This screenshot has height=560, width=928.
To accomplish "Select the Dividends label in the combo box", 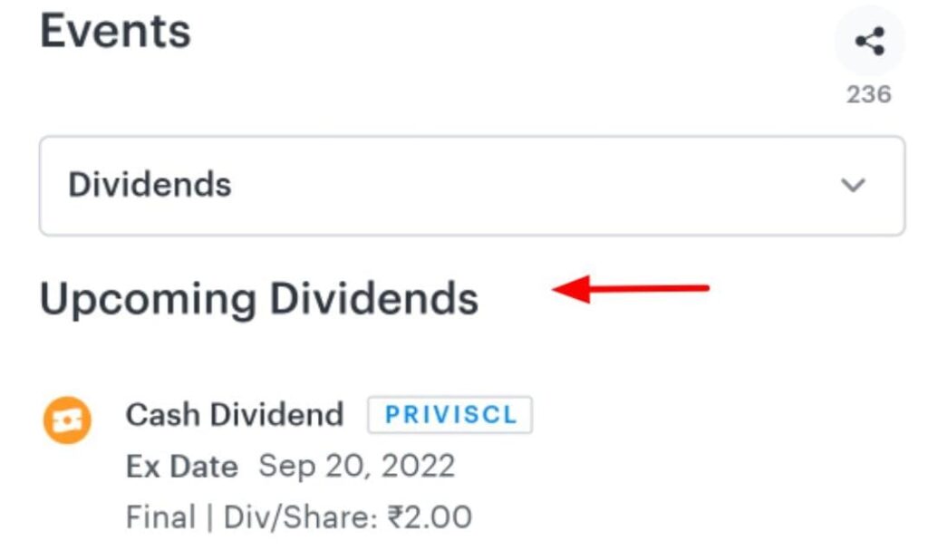I will point(150,184).
